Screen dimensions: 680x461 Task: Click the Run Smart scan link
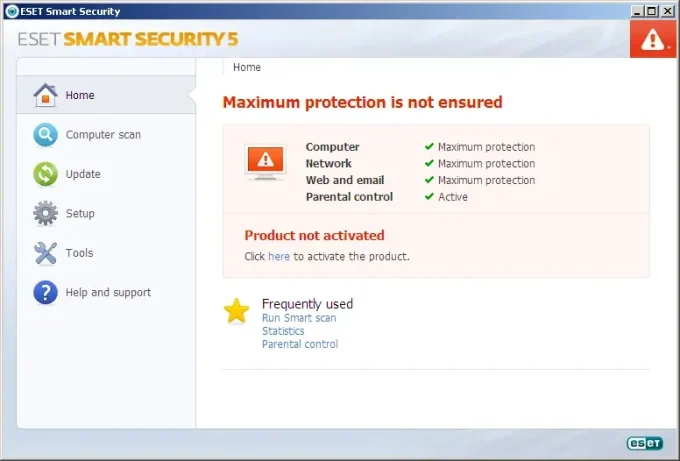click(299, 318)
